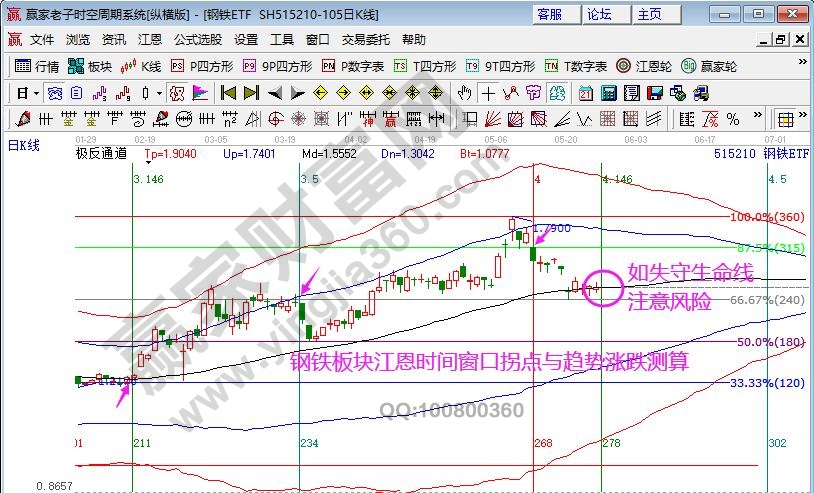Click the 268 time marker on chart axis
The image size is (814, 493).
[x=543, y=442]
